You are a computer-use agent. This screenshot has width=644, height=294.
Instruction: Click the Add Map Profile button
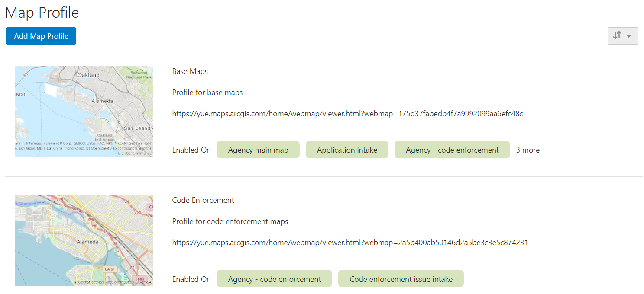point(41,35)
